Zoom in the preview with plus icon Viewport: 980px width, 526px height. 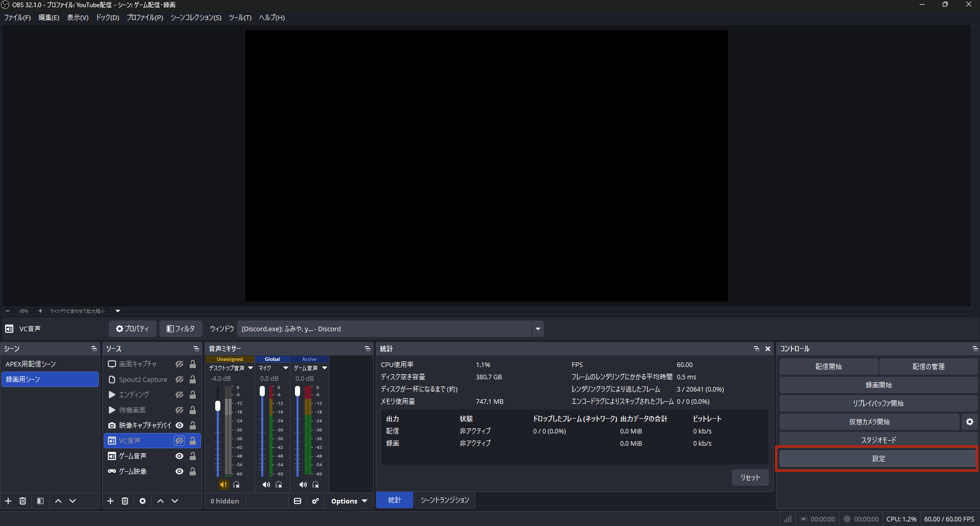pyautogui.click(x=40, y=311)
